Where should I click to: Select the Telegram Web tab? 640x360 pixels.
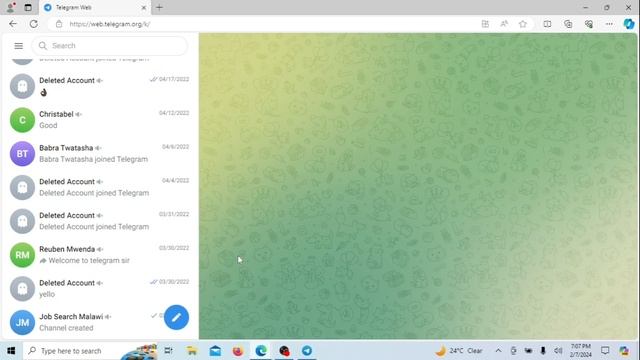[95, 7]
